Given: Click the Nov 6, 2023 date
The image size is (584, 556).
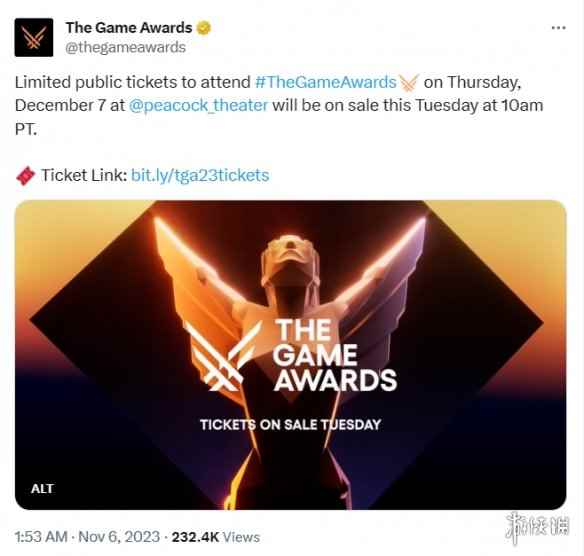Looking at the screenshot, I should [x=119, y=537].
